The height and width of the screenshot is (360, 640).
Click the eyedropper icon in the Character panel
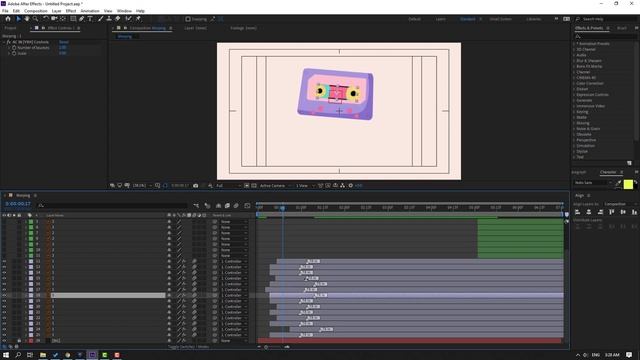(x=618, y=184)
